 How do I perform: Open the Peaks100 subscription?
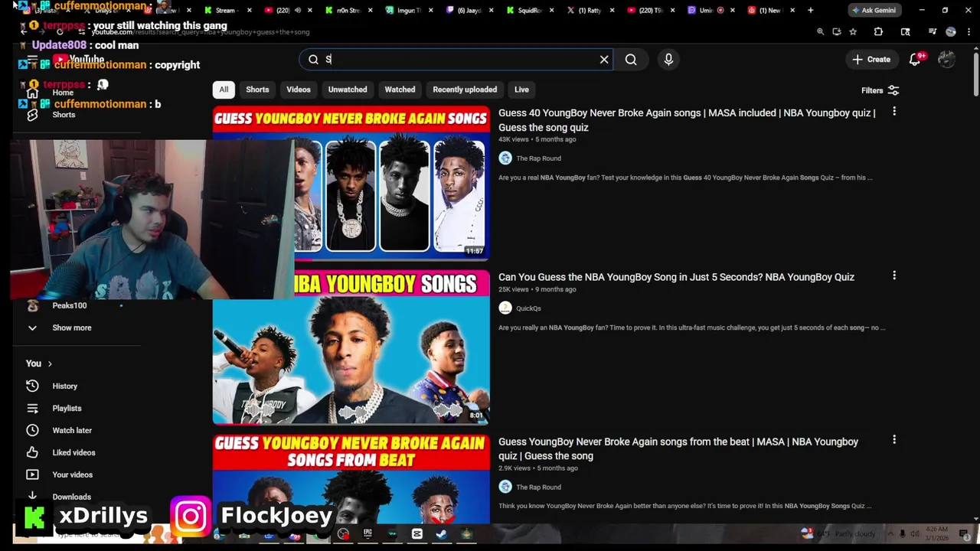[69, 305]
